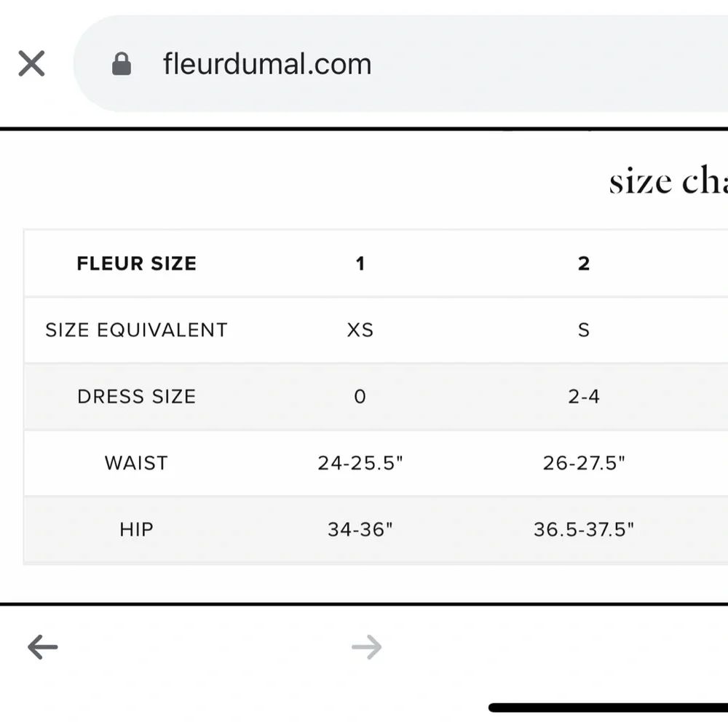Viewport: 728px width, 728px height.
Task: Click the DRESS SIZE row label
Action: coord(137,397)
